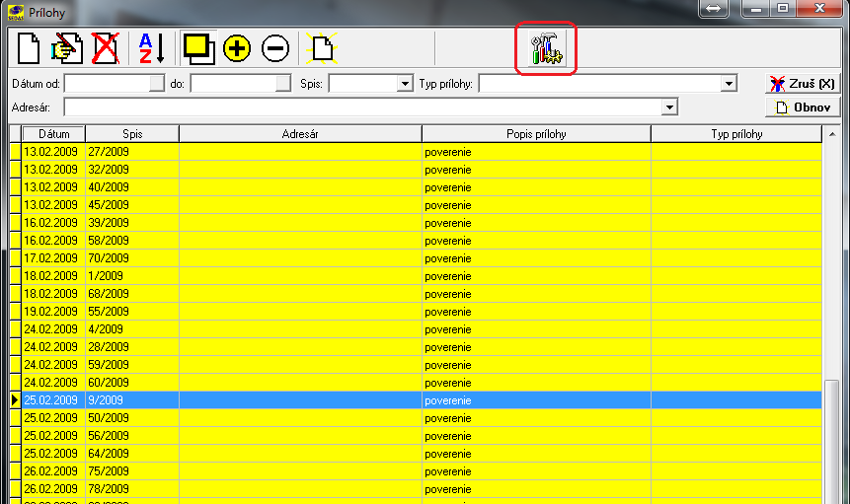Image resolution: width=850 pixels, height=504 pixels.
Task: Select row with Spis 59/2009
Action: coord(416,365)
